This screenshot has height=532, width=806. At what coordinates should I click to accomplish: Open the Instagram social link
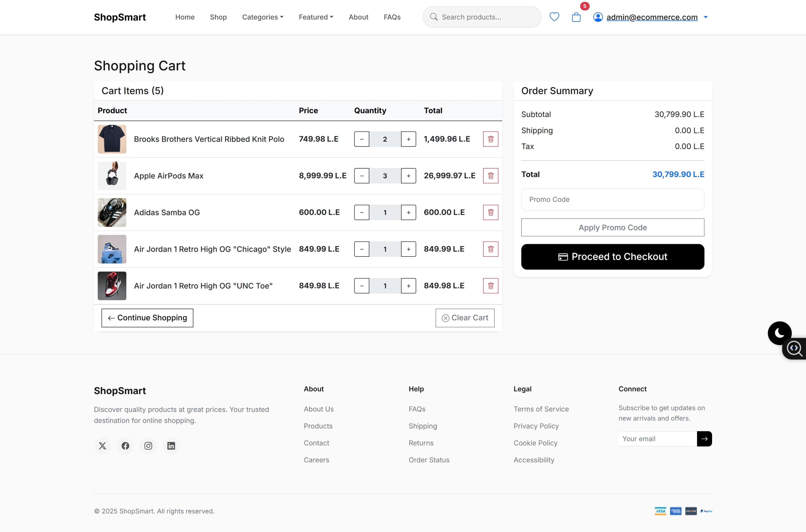click(148, 446)
